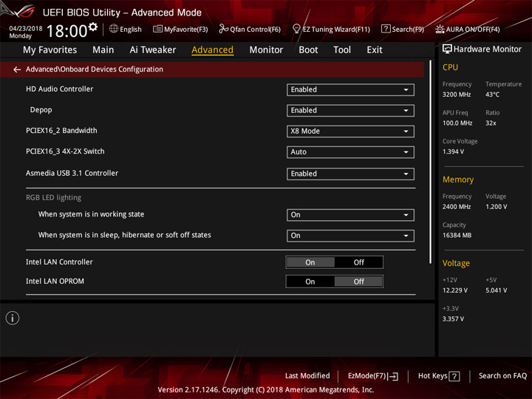This screenshot has width=532, height=399.
Task: Open the Depop dropdown
Action: (350, 111)
